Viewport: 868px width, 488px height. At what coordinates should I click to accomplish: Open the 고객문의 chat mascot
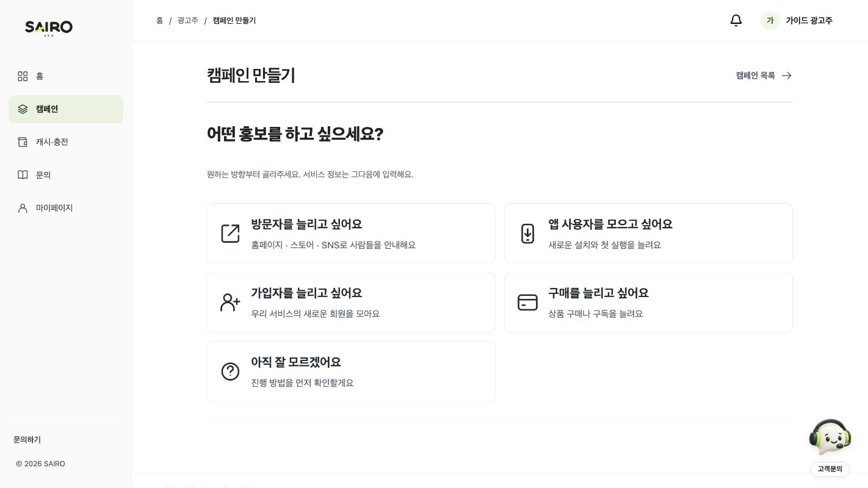coord(830,437)
